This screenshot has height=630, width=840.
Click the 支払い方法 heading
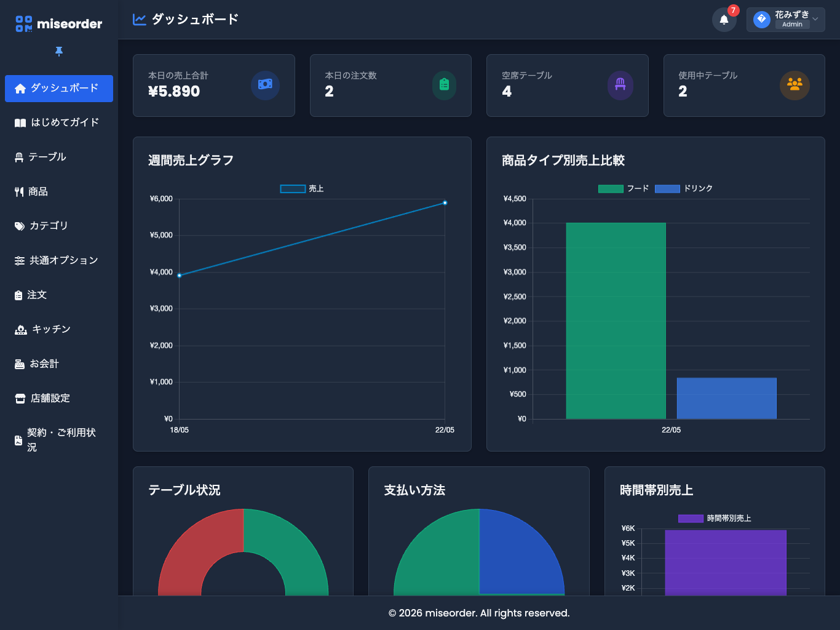pos(414,490)
